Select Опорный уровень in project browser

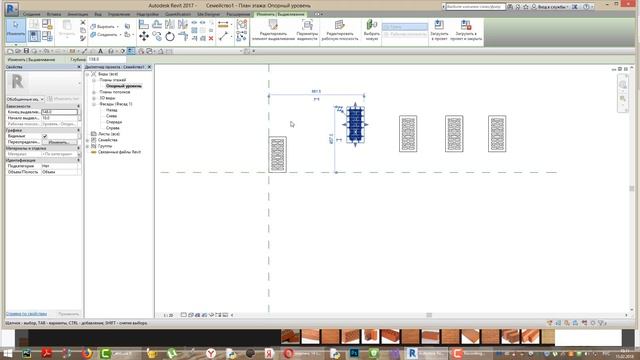[x=124, y=86]
